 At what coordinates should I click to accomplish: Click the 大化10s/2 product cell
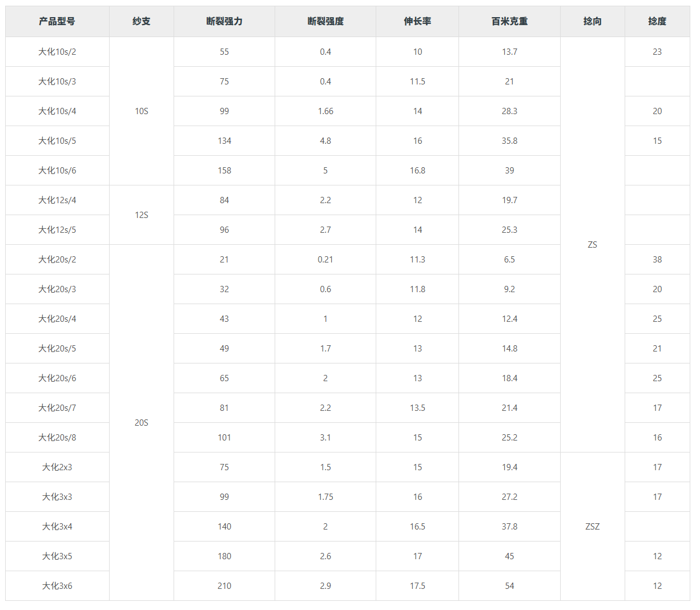pyautogui.click(x=57, y=52)
